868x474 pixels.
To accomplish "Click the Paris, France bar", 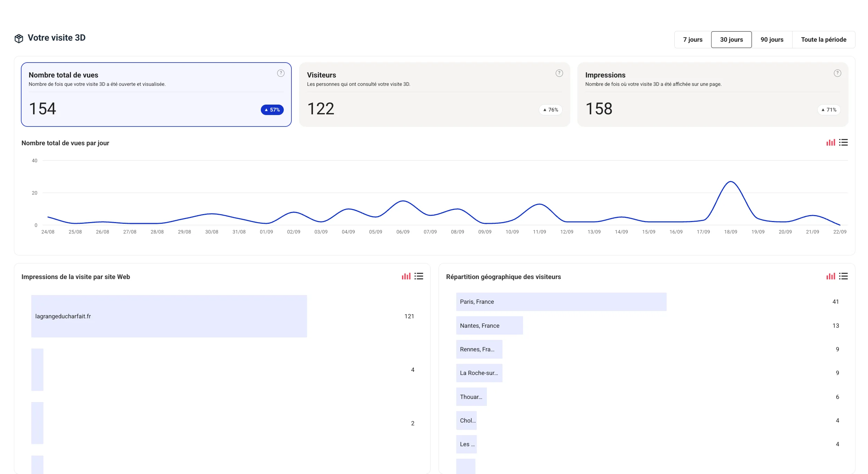I will pos(561,302).
